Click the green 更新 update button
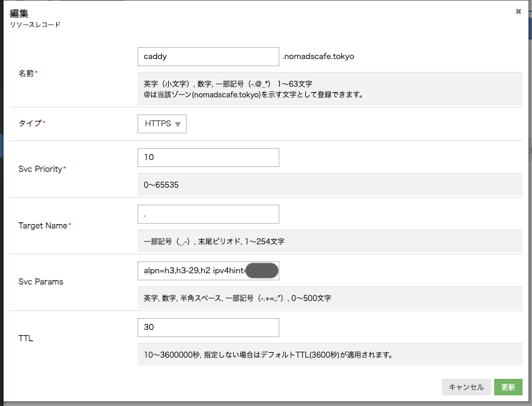This screenshot has height=406, width=532. point(508,387)
